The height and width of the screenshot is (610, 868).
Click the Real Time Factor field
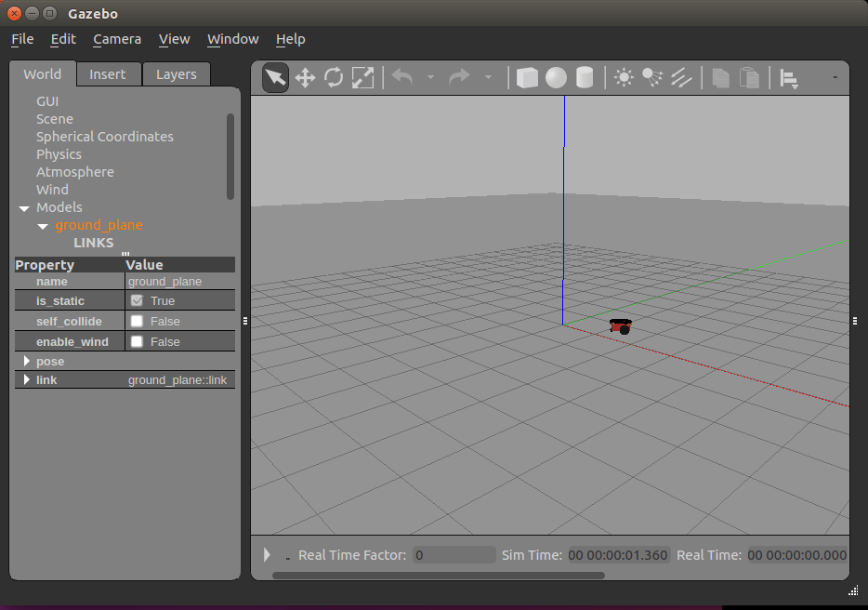(454, 555)
